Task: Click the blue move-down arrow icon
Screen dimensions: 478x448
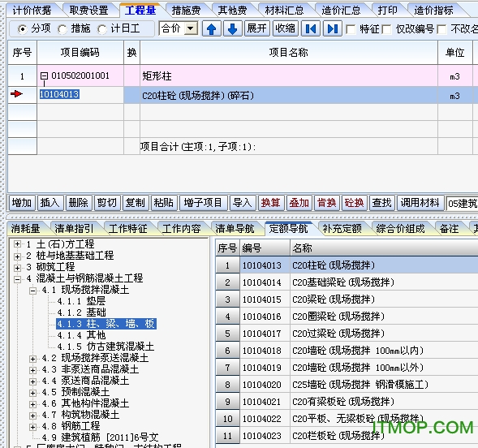Action: [233, 29]
